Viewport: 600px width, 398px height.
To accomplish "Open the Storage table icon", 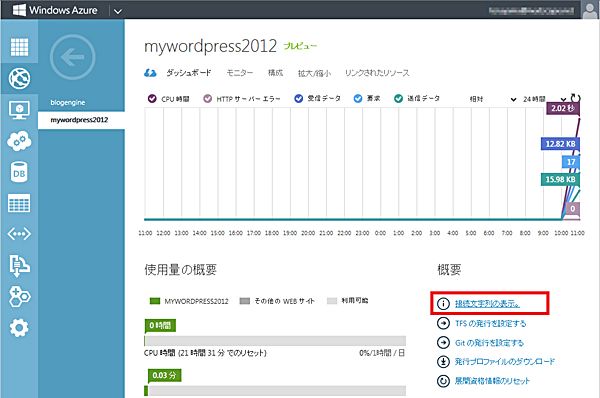I will [x=19, y=203].
